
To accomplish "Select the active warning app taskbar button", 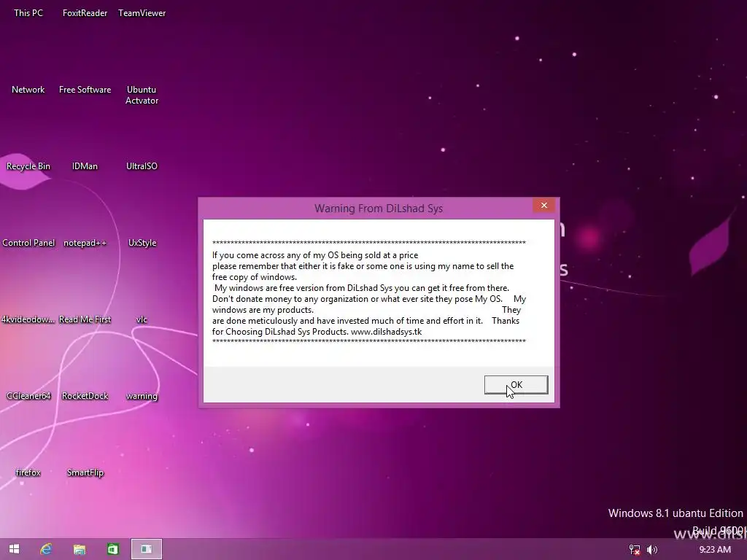I will click(x=147, y=549).
